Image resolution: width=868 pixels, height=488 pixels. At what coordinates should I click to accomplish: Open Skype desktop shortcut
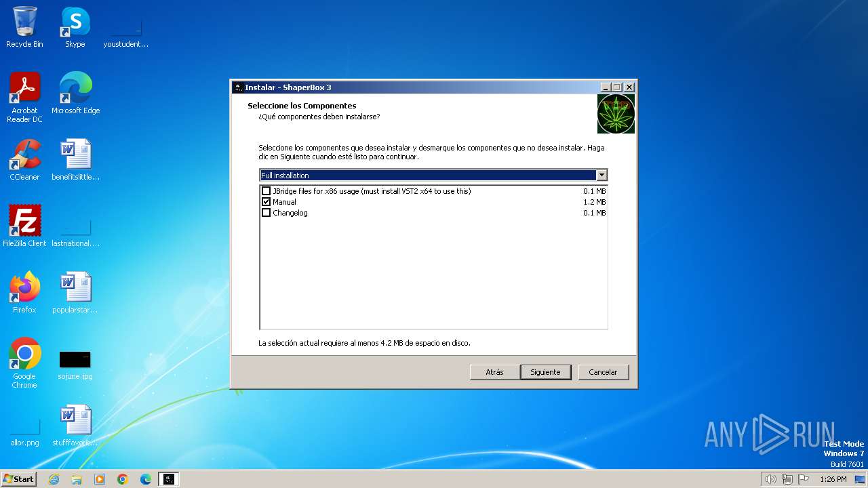75,27
